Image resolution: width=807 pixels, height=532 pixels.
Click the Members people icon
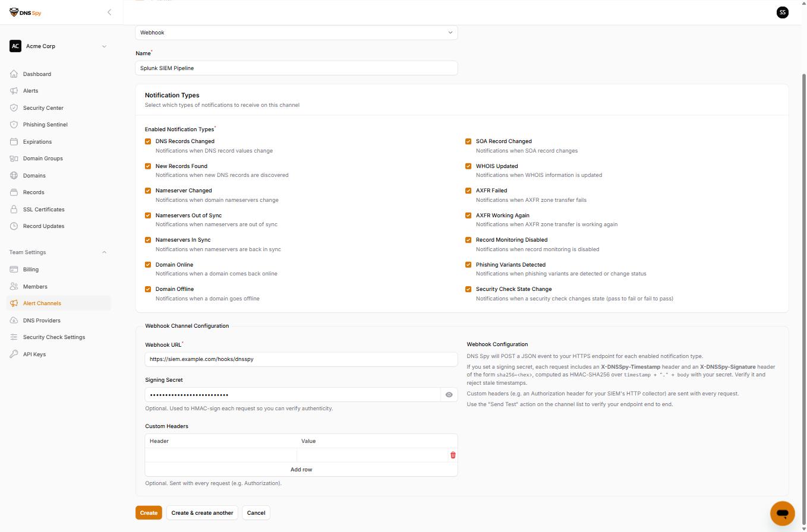click(x=14, y=287)
